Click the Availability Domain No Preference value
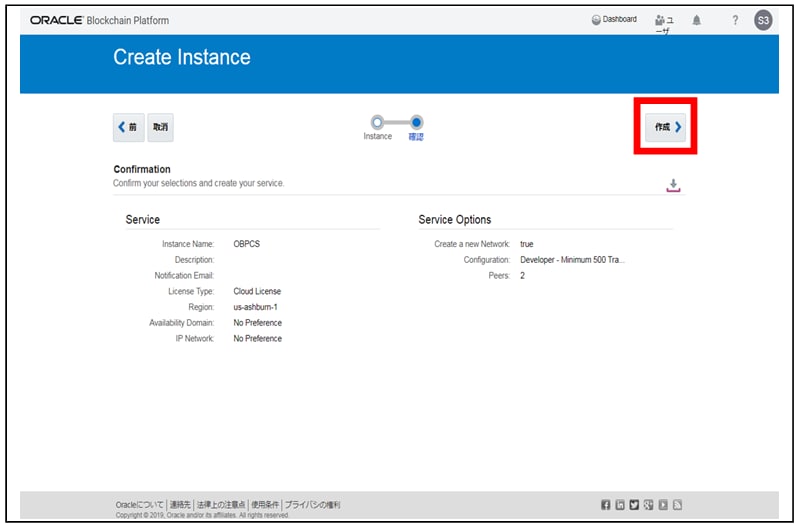The width and height of the screenshot is (799, 530). click(x=257, y=323)
